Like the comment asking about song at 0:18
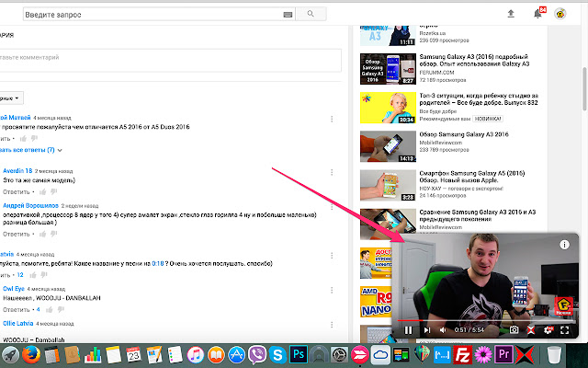Image resolution: width=588 pixels, height=368 pixels. click(33, 275)
